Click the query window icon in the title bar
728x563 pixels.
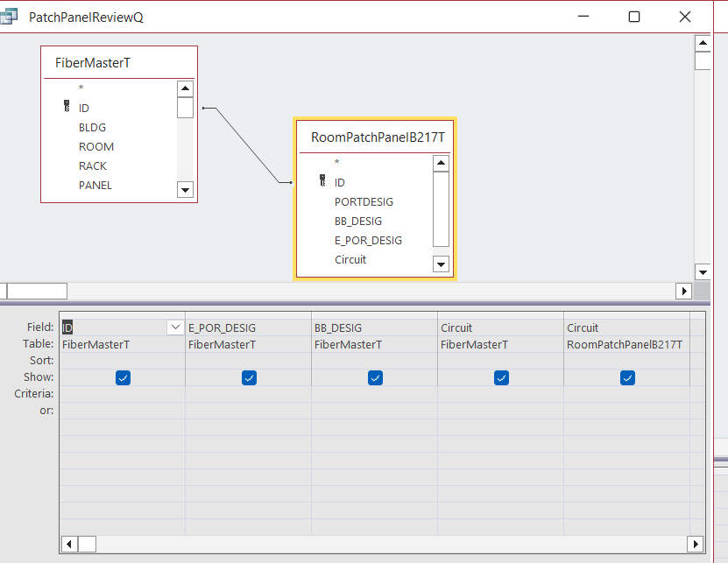[11, 16]
